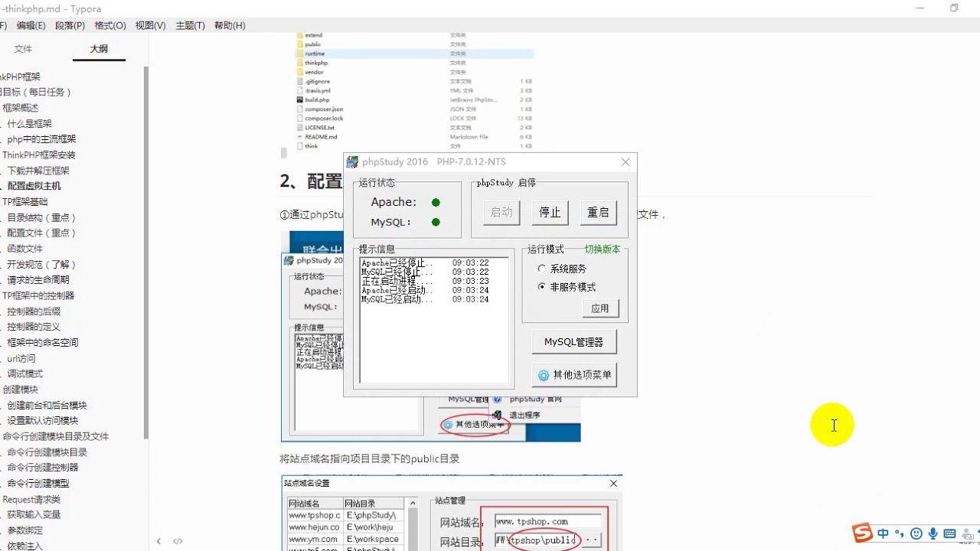Screen dimensions: 980x551
Task: Select the 'MySQL已经启动... 09:03:24' log line
Action: click(425, 299)
